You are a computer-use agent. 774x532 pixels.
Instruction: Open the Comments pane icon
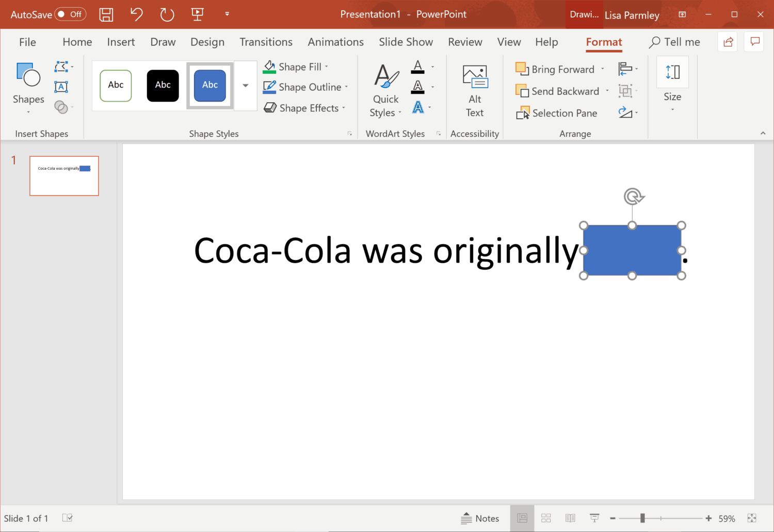[x=755, y=42]
